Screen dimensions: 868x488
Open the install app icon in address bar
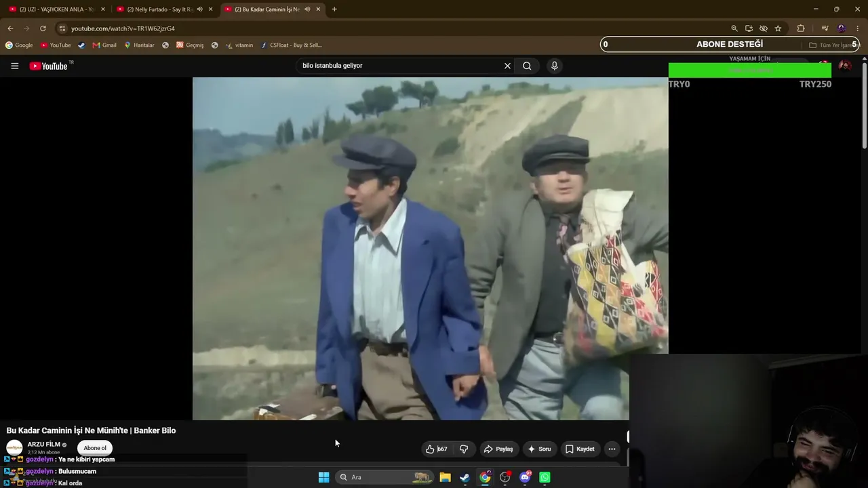point(749,28)
